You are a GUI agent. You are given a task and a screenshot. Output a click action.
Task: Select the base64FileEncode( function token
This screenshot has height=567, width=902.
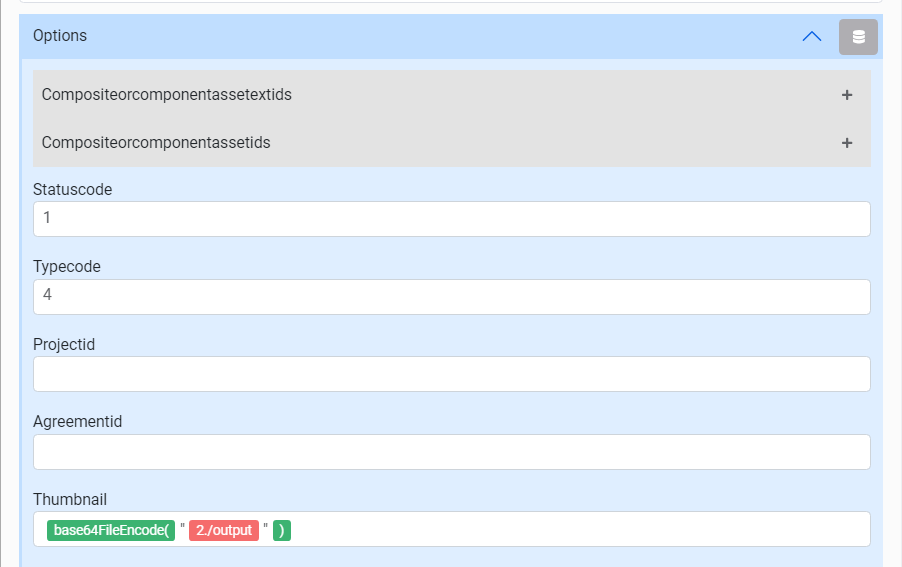coord(111,530)
